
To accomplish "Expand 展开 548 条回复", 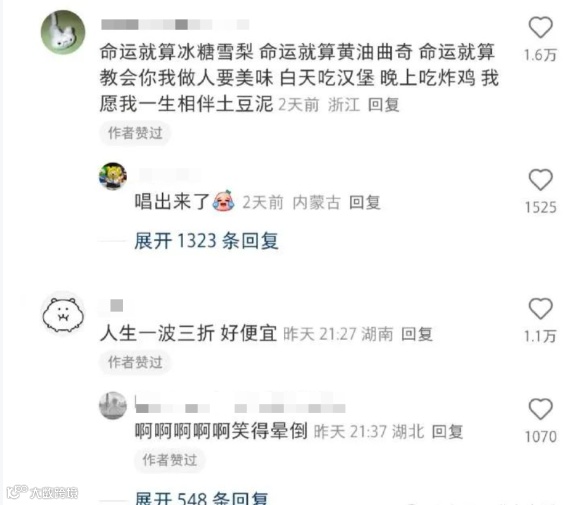I will 202,498.
